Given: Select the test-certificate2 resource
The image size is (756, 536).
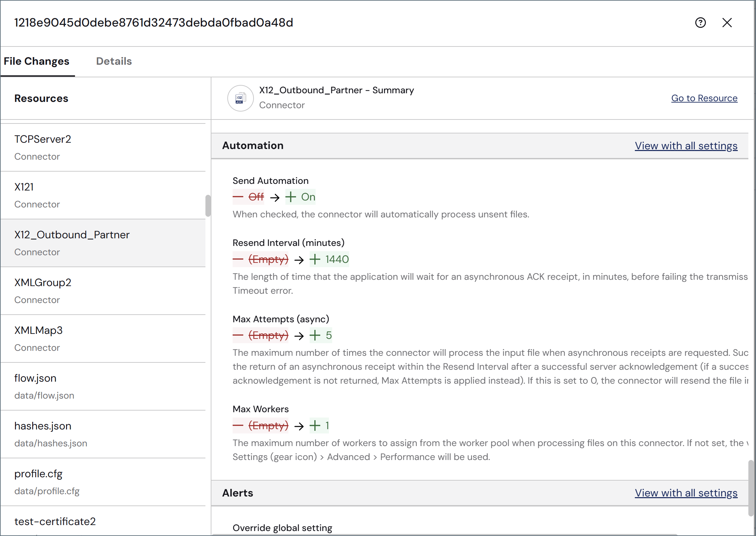Looking at the screenshot, I should tap(103, 521).
